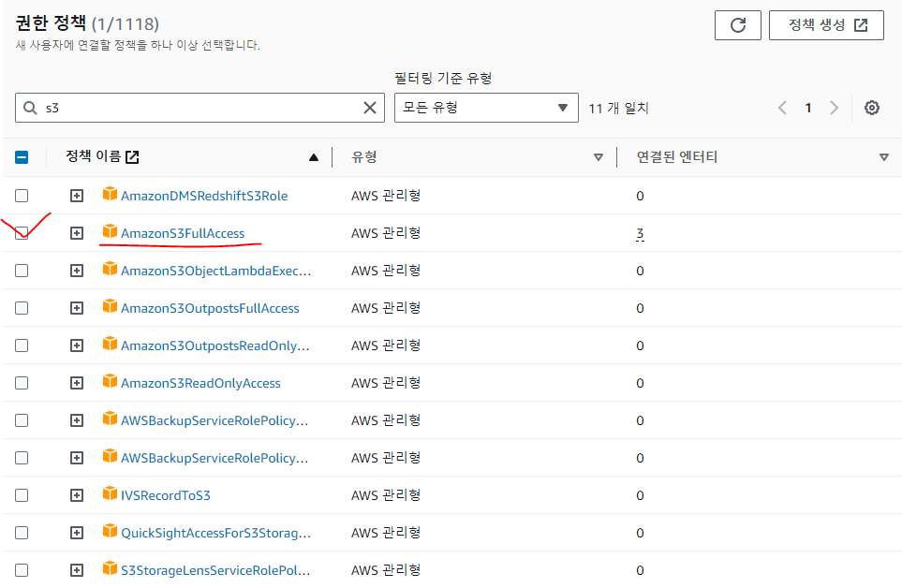Open the AmazonS3ObjectLambdaExec… policy link
Image resolution: width=902 pixels, height=588 pixels.
215,271
